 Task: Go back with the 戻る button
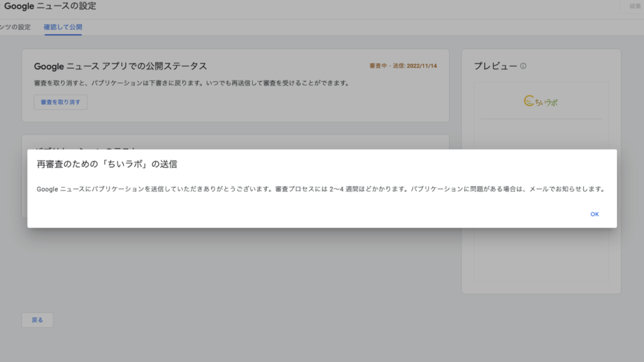[37, 320]
